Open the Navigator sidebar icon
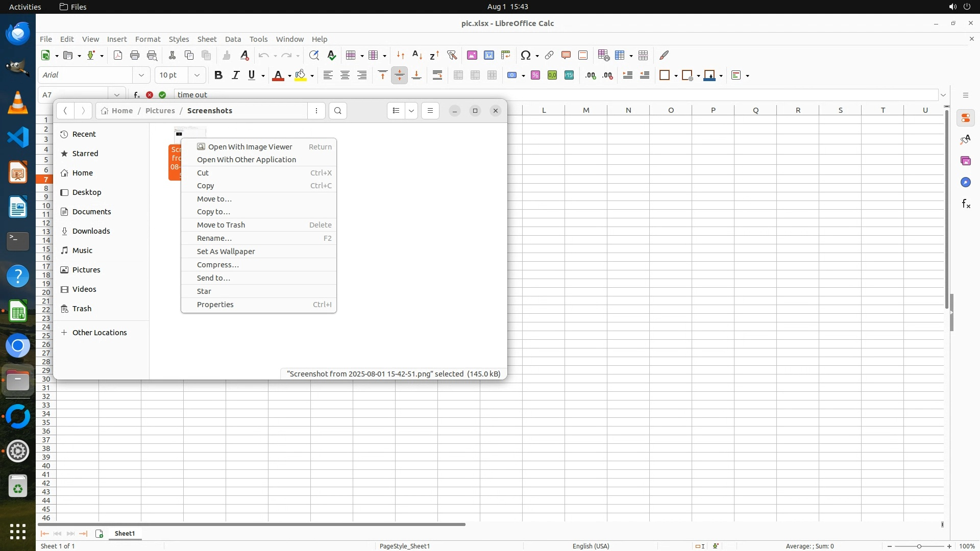 click(965, 183)
